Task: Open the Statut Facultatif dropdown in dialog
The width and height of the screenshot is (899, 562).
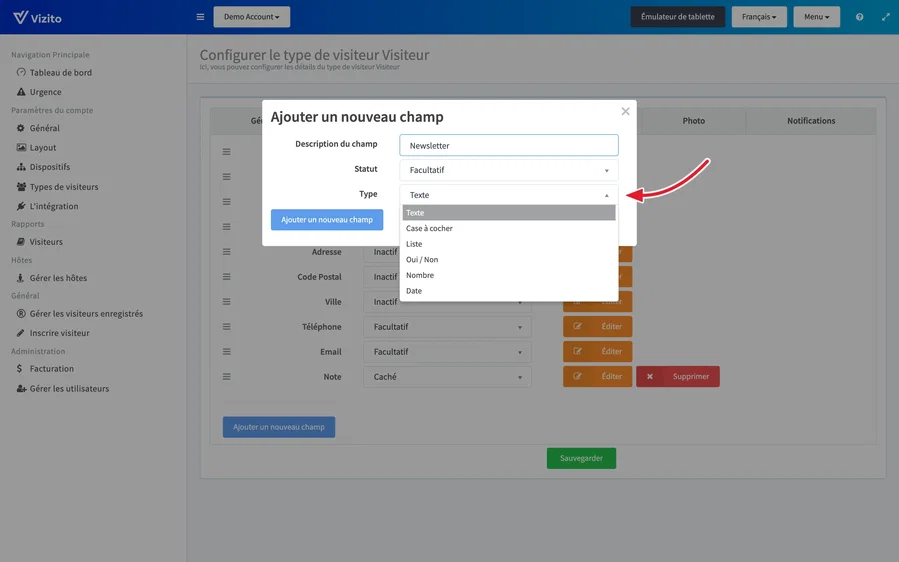Action: [x=509, y=170]
